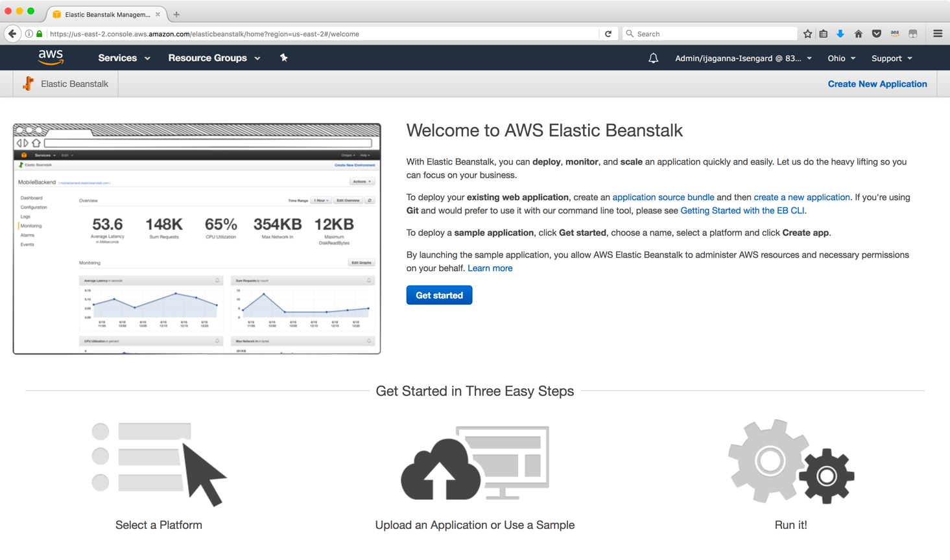
Task: Open the Support dropdown menu
Action: click(x=892, y=58)
